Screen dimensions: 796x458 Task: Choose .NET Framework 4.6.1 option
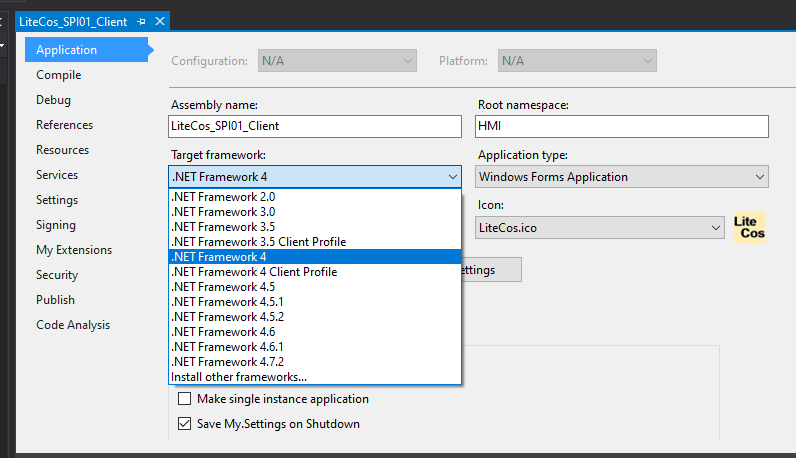click(x=315, y=347)
